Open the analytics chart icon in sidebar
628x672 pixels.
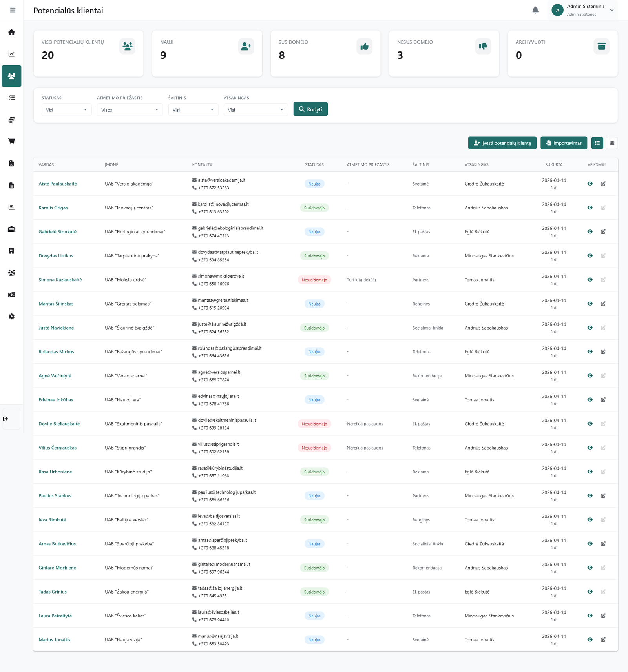coord(11,54)
